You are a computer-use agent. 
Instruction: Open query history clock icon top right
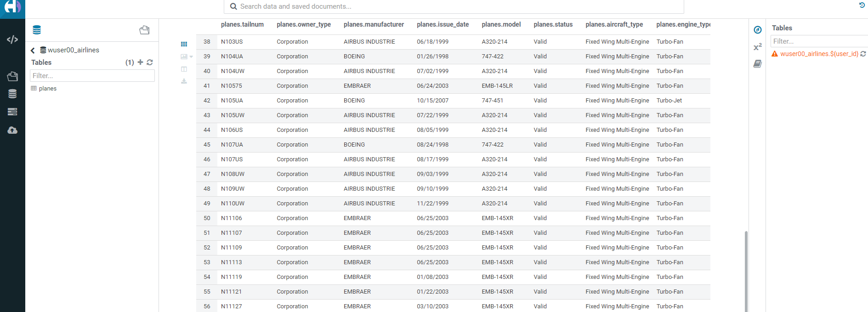click(862, 5)
